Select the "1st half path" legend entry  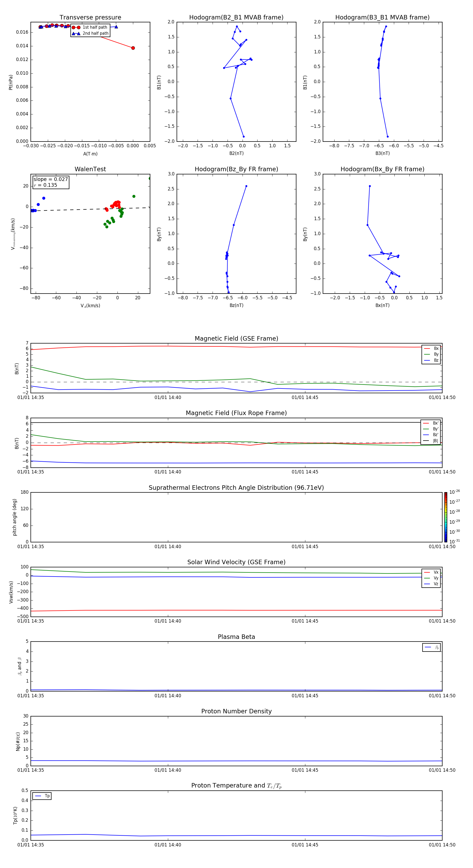click(x=90, y=27)
